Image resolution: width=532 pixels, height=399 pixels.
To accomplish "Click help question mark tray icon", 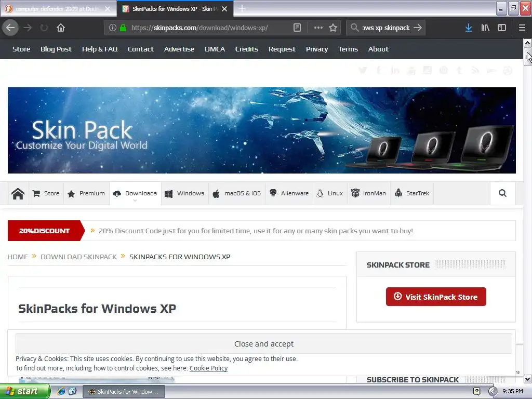I will point(477,392).
